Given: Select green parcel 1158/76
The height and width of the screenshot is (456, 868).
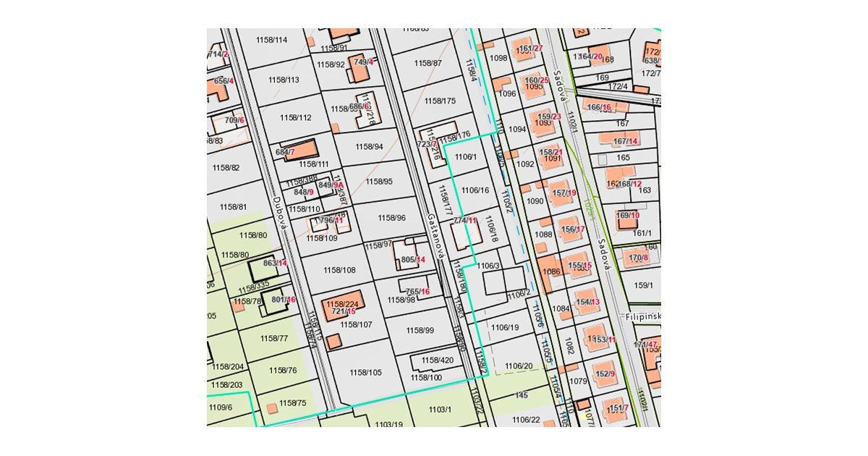Looking at the screenshot, I should click(x=283, y=371).
